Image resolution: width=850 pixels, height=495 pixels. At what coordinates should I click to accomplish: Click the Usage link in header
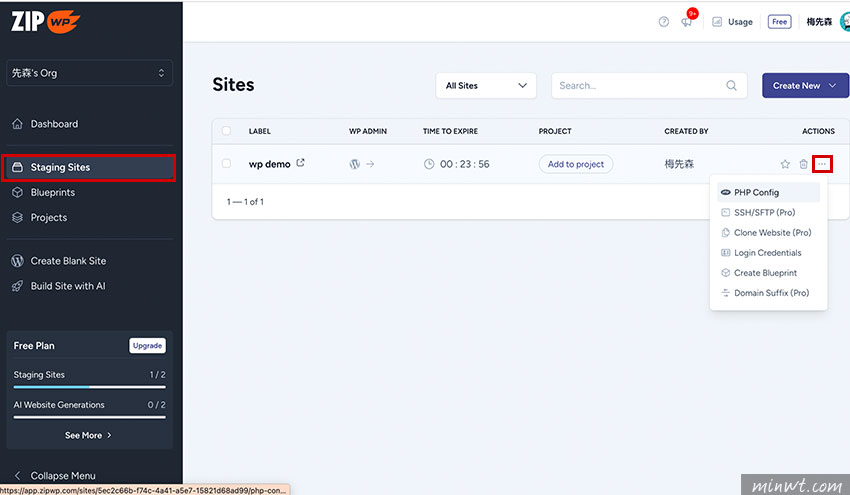pos(740,22)
